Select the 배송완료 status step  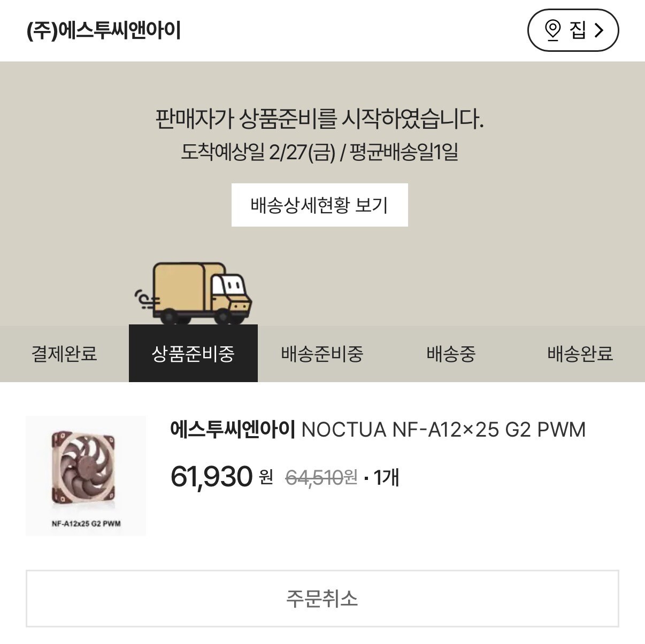coord(580,354)
